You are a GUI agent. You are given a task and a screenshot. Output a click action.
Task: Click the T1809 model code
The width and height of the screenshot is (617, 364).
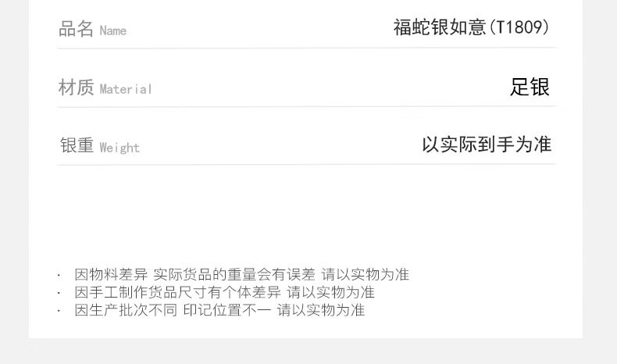(519, 27)
